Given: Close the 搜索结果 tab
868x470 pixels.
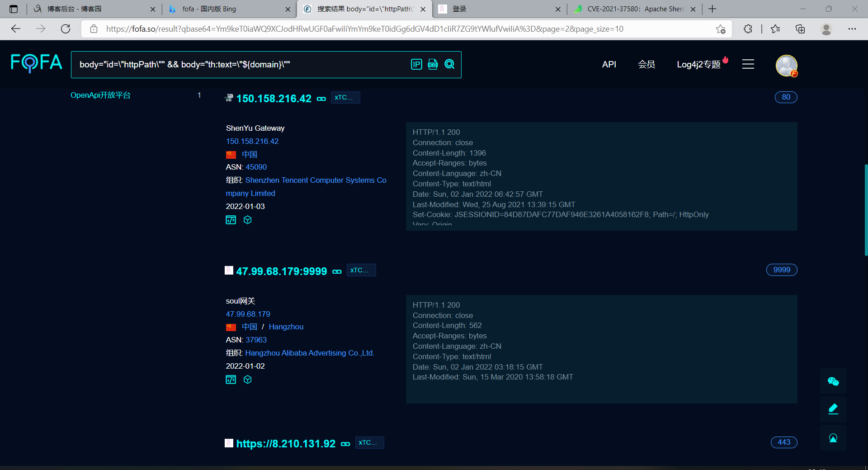Looking at the screenshot, I should pos(423,9).
